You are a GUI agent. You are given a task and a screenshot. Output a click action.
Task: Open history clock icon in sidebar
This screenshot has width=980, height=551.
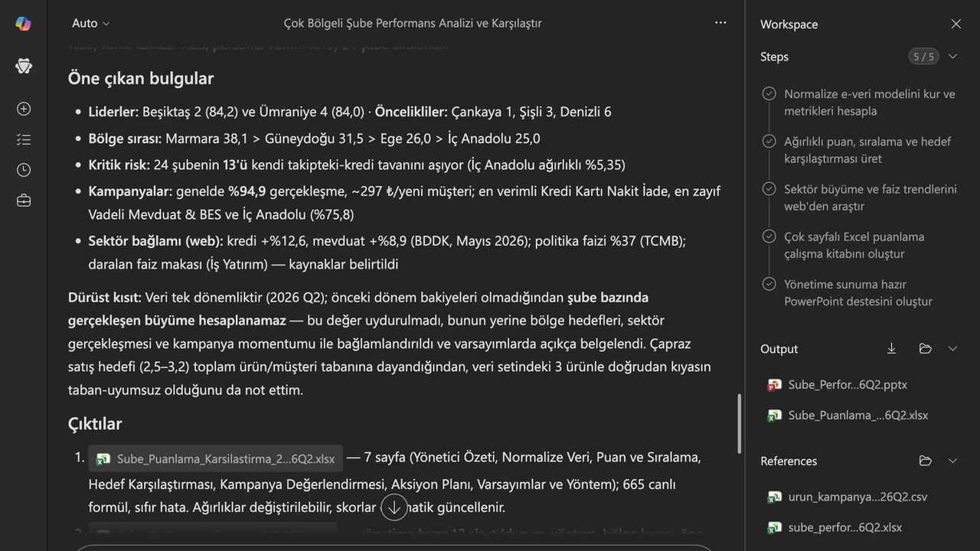pos(23,170)
